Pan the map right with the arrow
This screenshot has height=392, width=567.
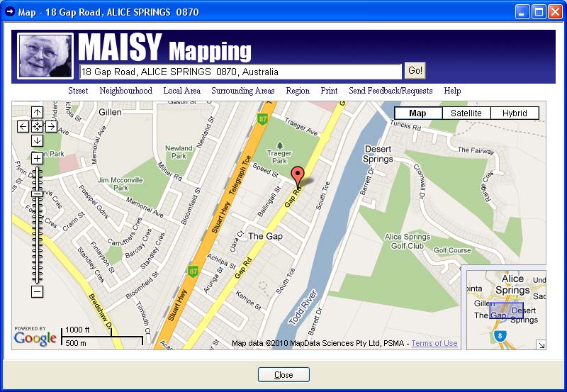[51, 127]
